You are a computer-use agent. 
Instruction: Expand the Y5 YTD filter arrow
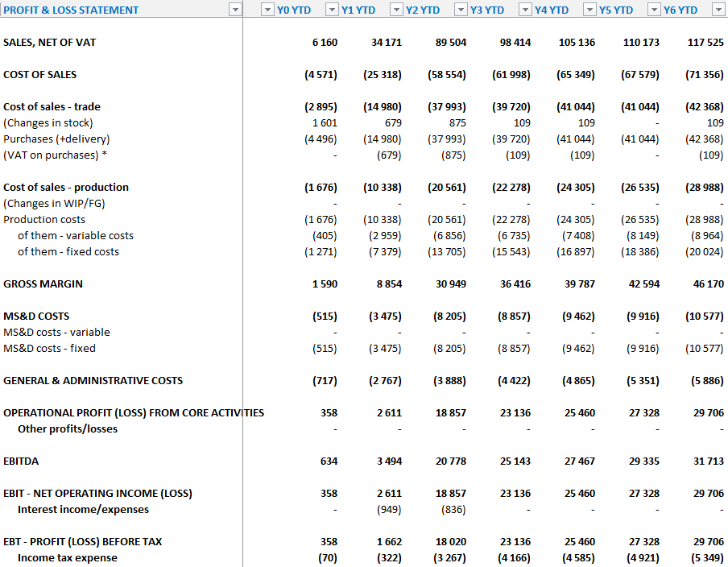pyautogui.click(x=589, y=10)
